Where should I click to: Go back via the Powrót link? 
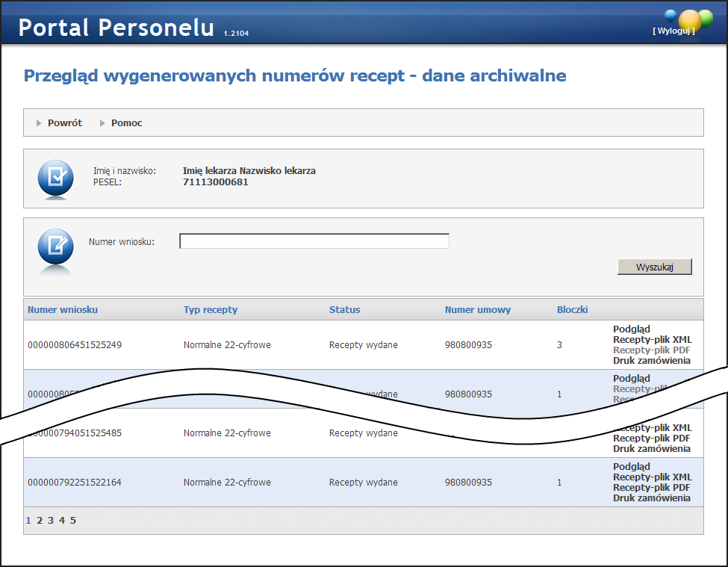(x=64, y=123)
